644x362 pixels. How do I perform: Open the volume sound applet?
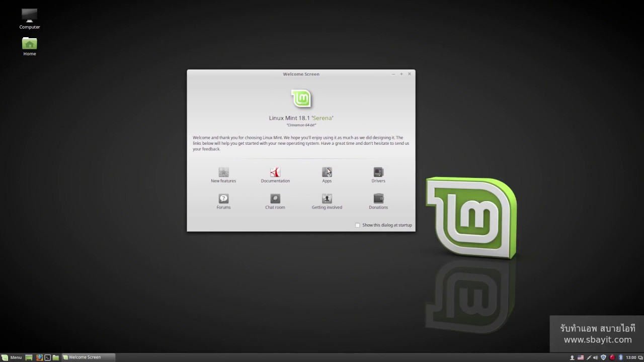click(596, 357)
